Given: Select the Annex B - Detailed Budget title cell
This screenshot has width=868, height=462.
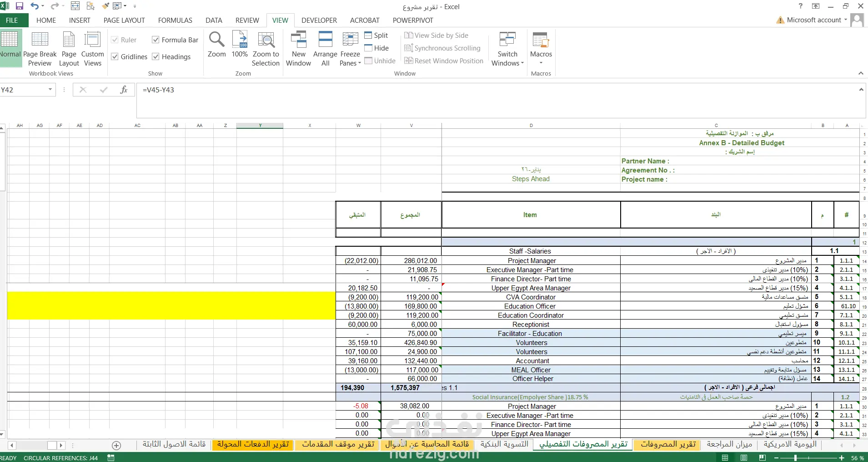Looking at the screenshot, I should 742,143.
